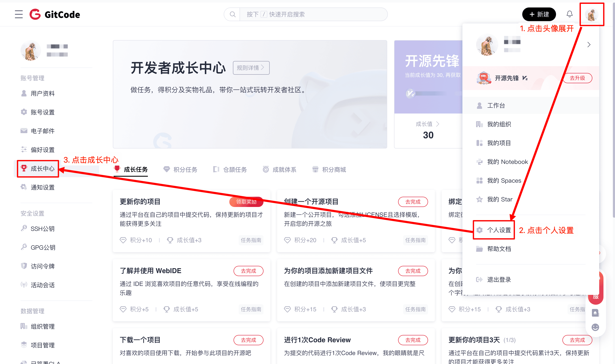Click the notification bell icon
615x364 pixels.
pyautogui.click(x=569, y=14)
